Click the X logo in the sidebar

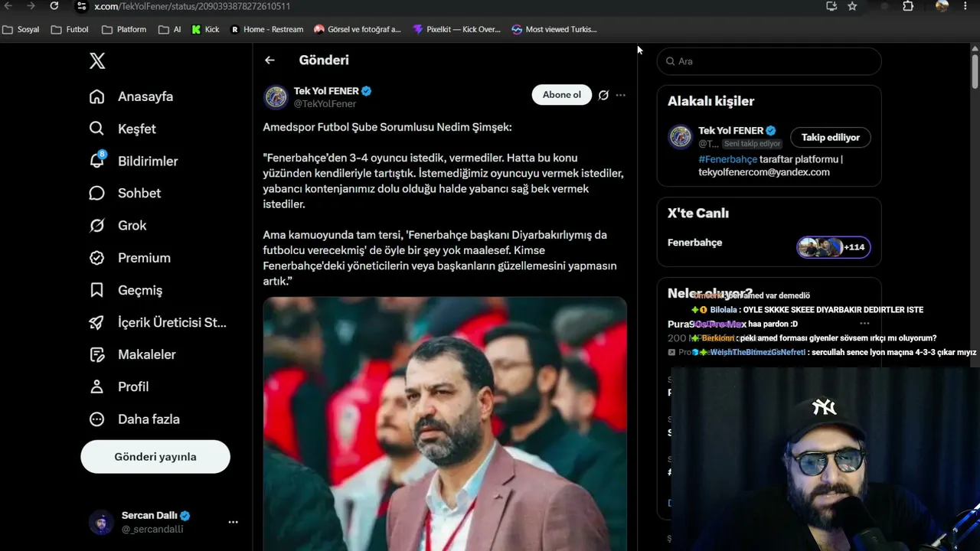[97, 61]
